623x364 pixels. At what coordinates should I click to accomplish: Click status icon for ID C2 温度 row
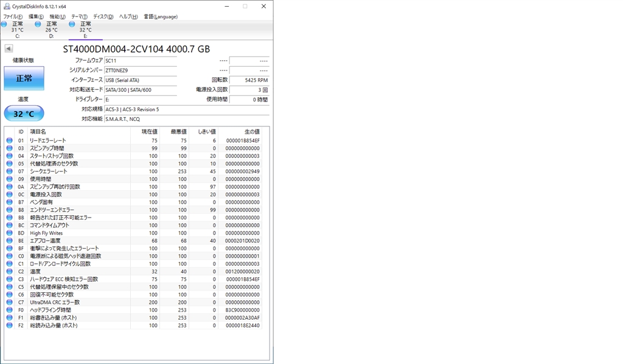[10, 272]
